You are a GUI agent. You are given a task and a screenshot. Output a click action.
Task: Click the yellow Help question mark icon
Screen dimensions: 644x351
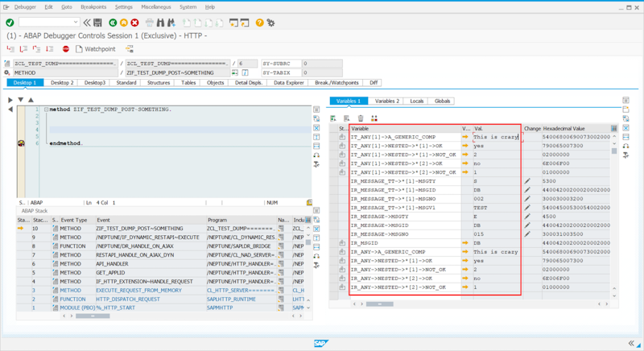(x=259, y=23)
